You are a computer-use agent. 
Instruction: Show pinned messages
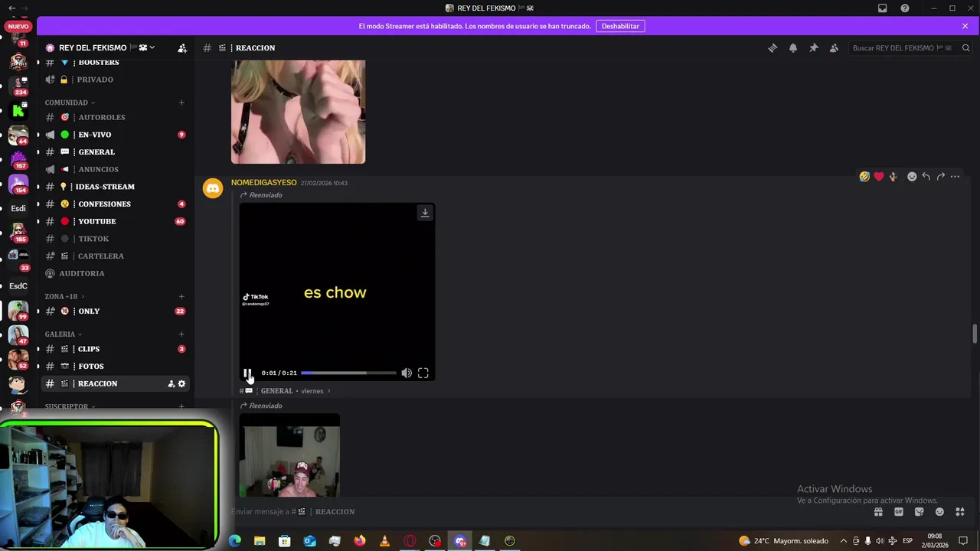(814, 47)
